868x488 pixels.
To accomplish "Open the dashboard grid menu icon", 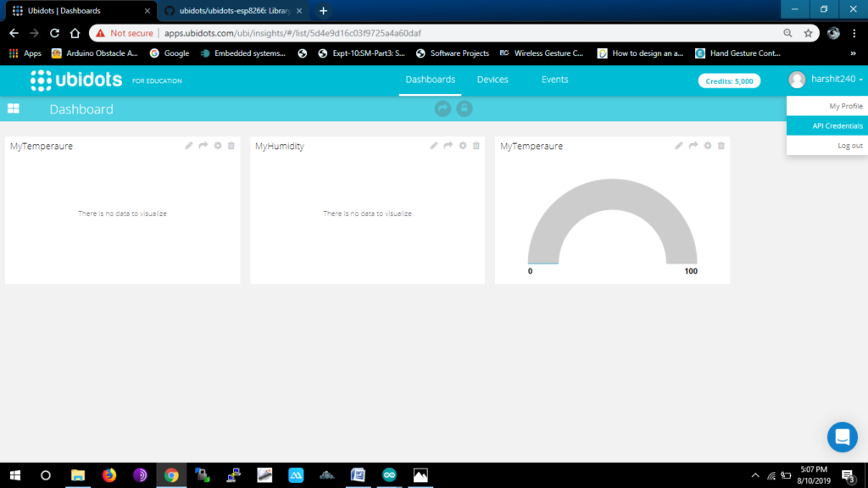I will pos(14,108).
